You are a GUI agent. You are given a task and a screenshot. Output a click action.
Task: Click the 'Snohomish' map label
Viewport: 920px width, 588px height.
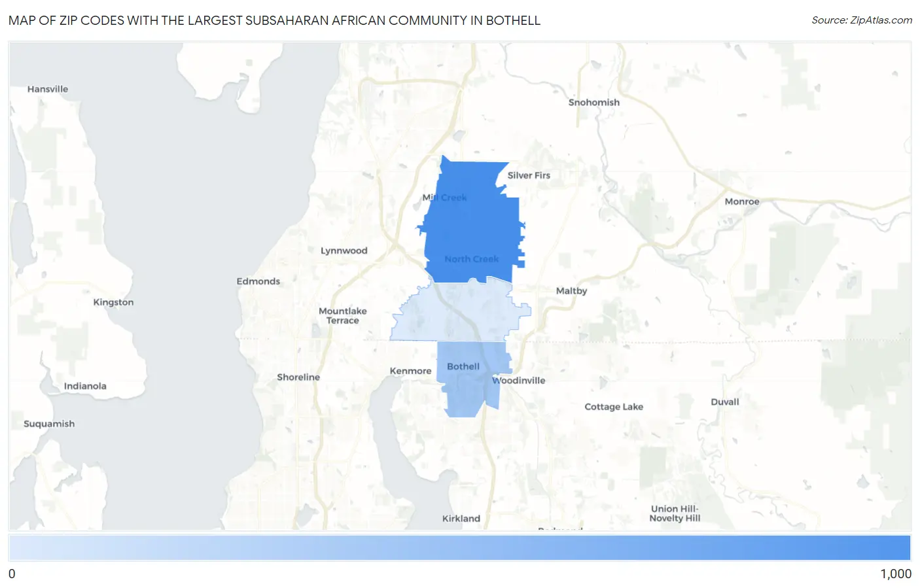tap(593, 103)
